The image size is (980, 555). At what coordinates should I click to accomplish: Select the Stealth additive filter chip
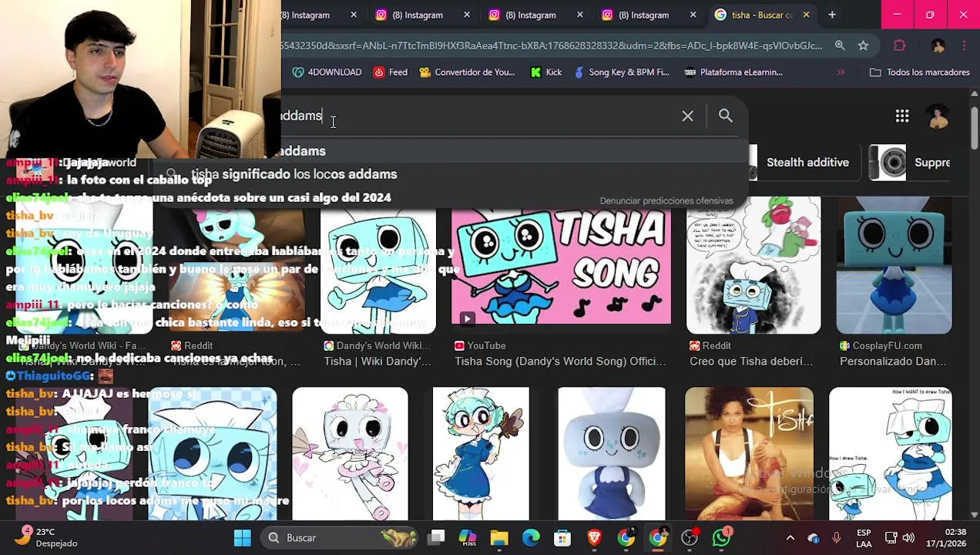click(807, 163)
